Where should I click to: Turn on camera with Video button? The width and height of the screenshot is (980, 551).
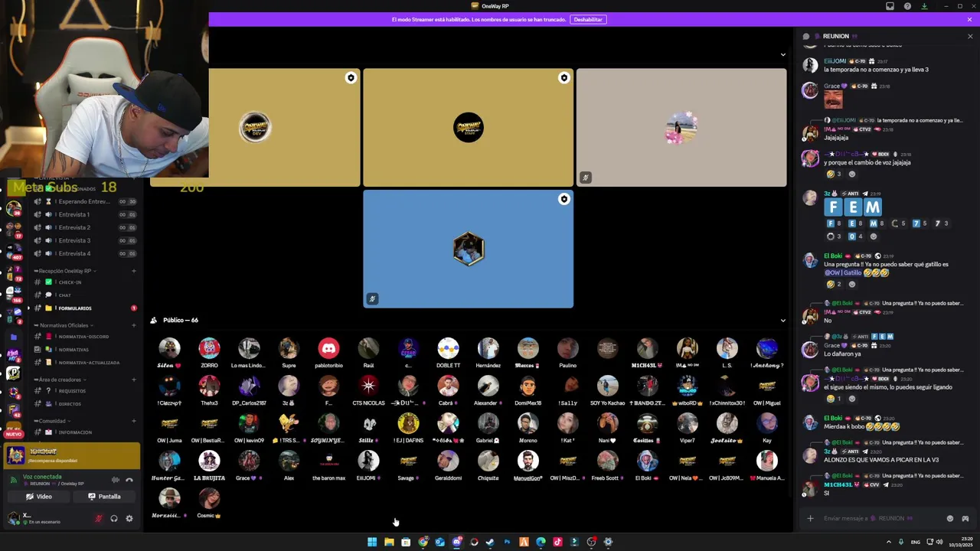tap(39, 497)
